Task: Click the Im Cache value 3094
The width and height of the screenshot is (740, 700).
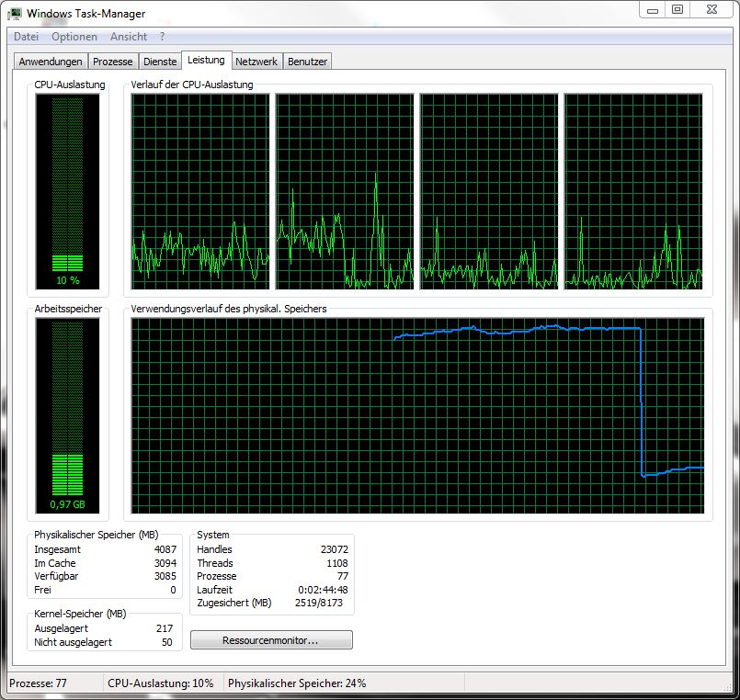Action: 165,563
